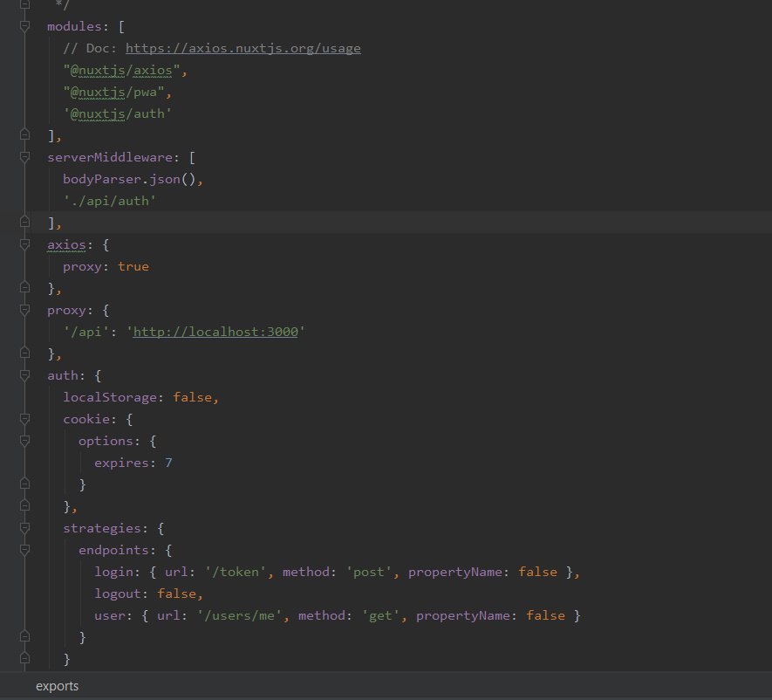Open the http://localhost:3000 link
Image resolution: width=772 pixels, height=700 pixels.
click(x=215, y=332)
